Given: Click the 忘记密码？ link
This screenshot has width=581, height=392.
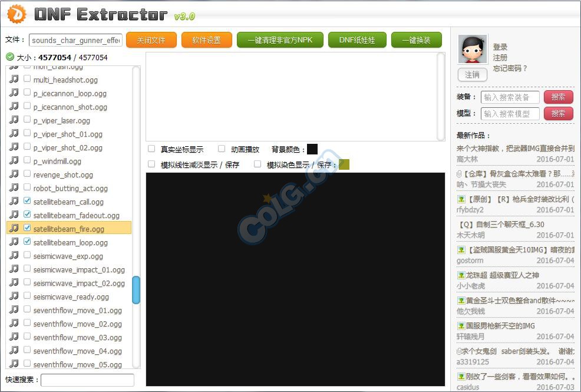Looking at the screenshot, I should (510, 68).
